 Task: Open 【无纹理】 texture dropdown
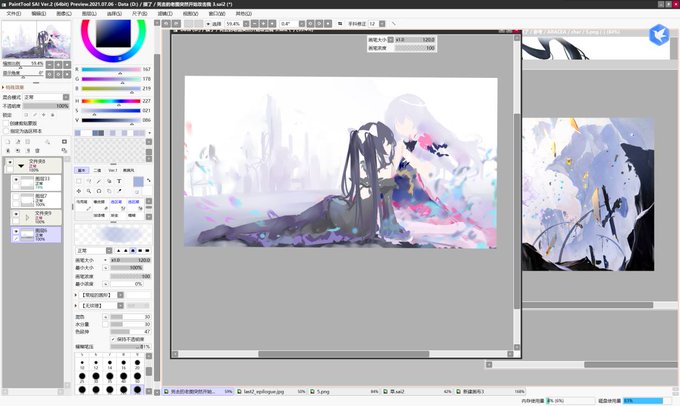(121, 306)
